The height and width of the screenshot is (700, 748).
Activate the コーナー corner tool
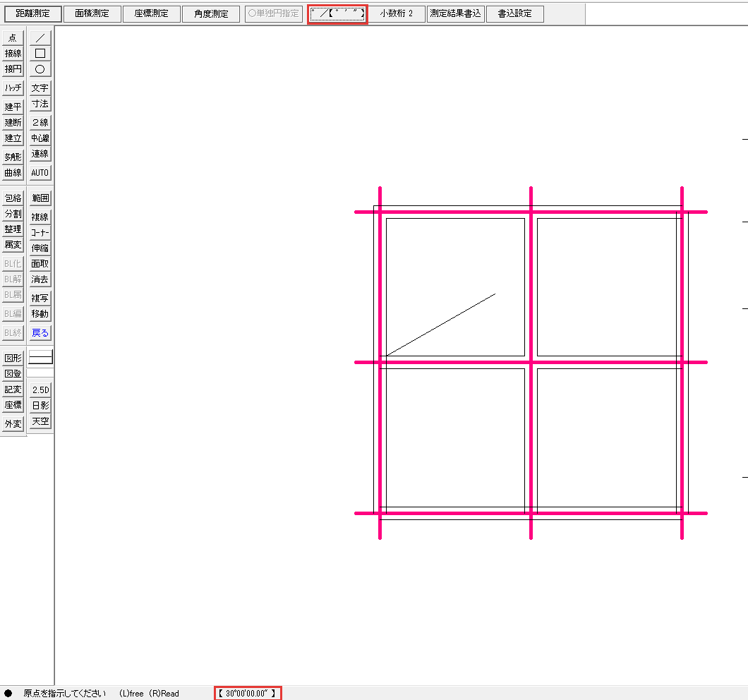(40, 232)
